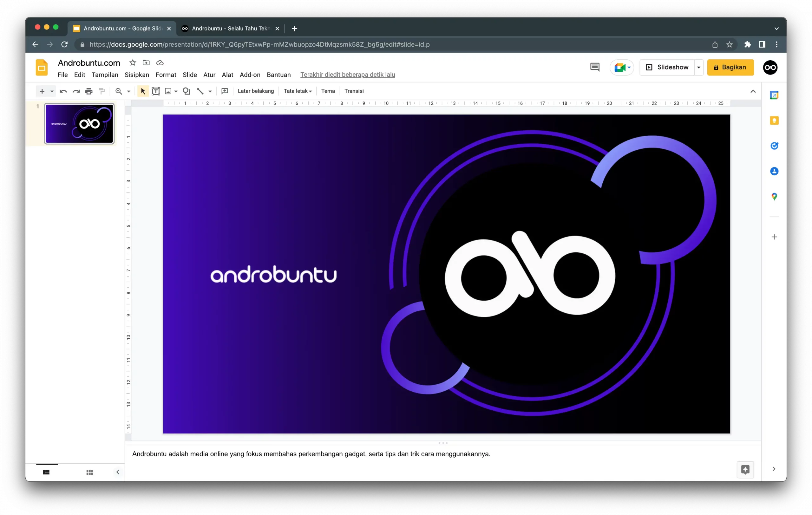Collapse the speaker notes panel arrow

[118, 472]
